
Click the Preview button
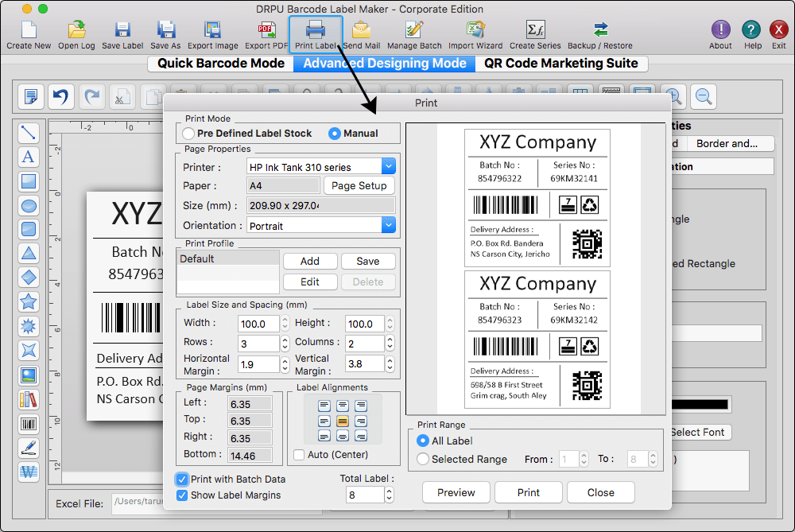(456, 492)
